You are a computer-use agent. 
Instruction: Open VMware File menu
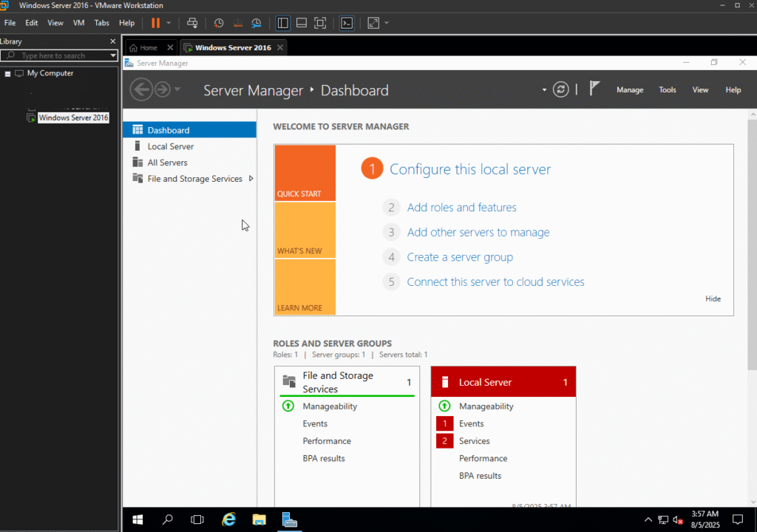pyautogui.click(x=10, y=23)
